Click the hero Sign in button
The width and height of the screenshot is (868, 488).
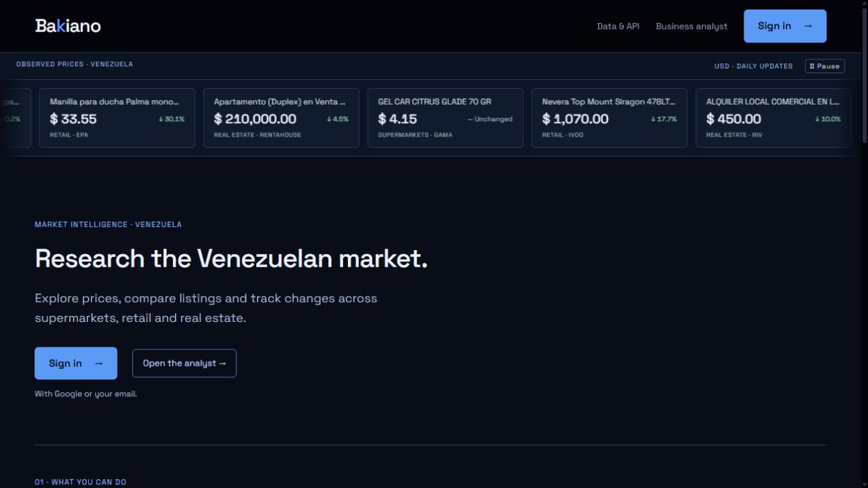click(x=76, y=363)
